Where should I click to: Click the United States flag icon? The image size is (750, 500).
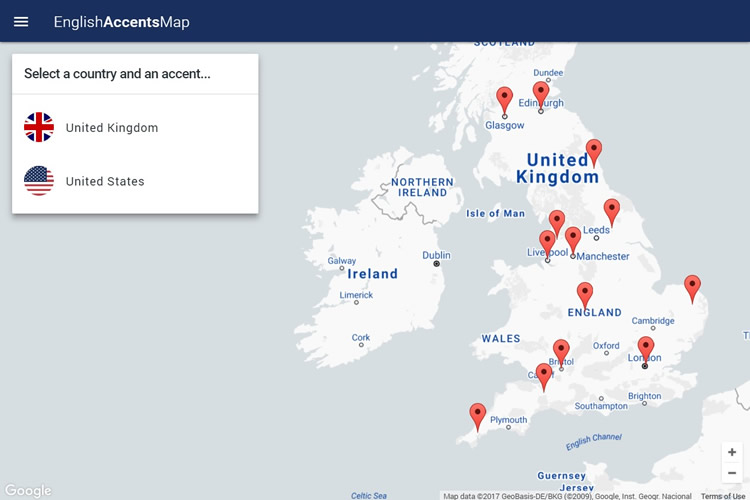[x=39, y=181]
